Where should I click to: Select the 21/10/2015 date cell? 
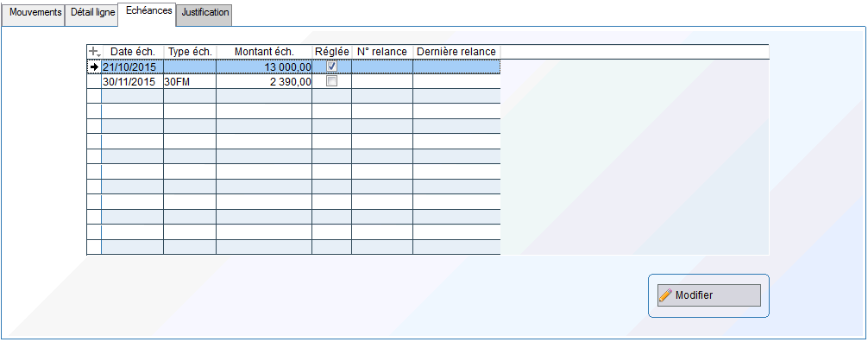pyautogui.click(x=133, y=66)
